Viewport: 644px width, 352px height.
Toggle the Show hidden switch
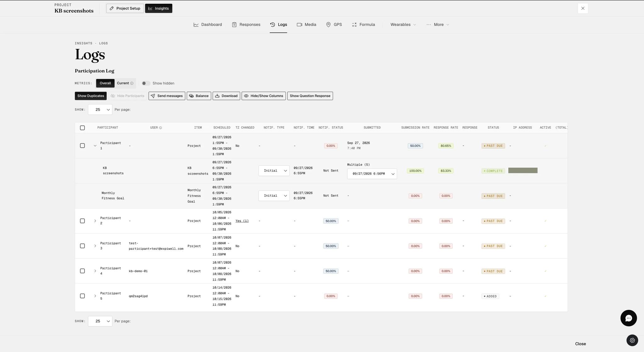coord(146,83)
